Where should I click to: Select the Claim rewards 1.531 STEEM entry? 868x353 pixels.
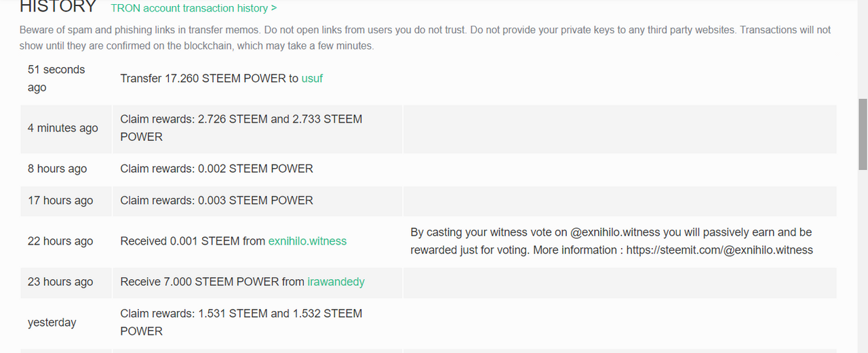(x=241, y=322)
